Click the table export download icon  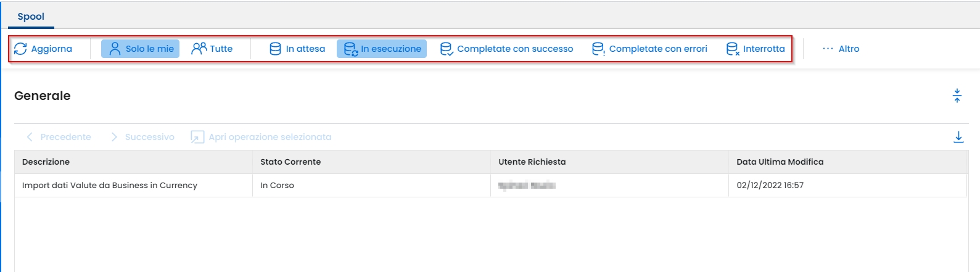point(958,137)
